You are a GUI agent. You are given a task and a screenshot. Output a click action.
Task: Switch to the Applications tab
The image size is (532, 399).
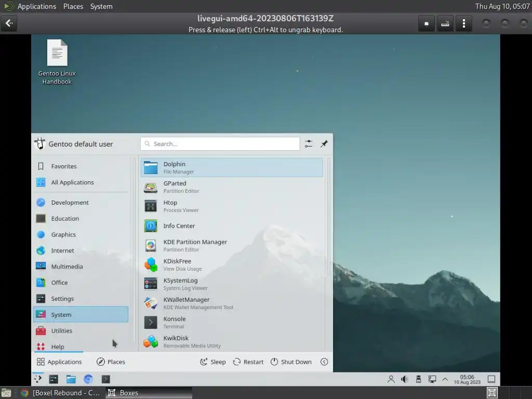click(x=59, y=362)
